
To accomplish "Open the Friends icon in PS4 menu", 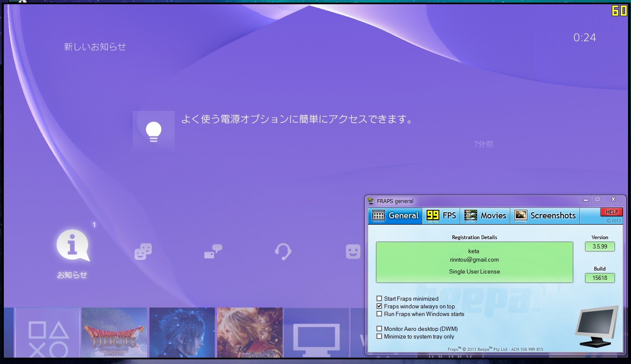I will click(143, 251).
